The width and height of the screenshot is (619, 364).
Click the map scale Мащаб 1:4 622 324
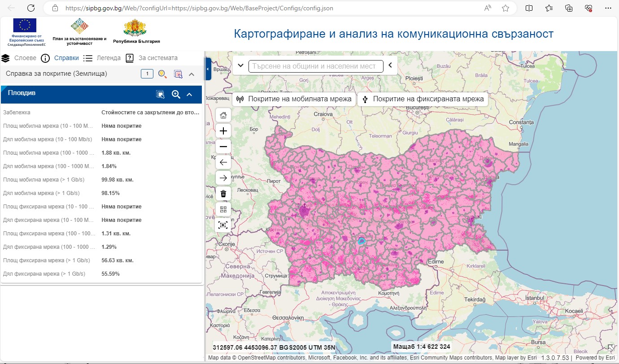click(x=422, y=347)
